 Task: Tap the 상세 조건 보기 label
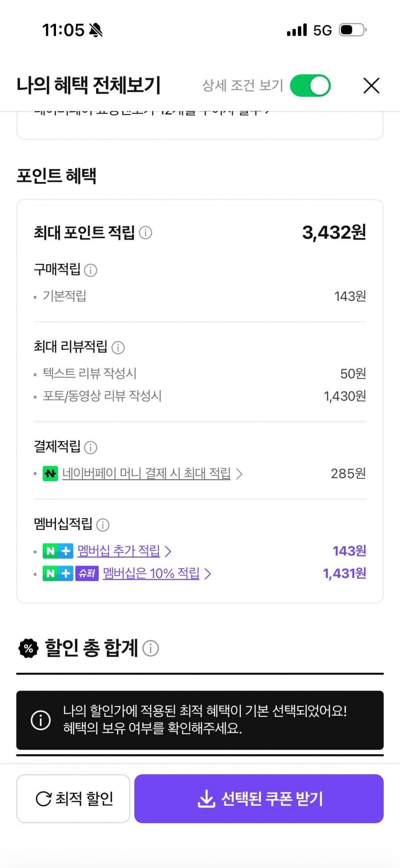(x=243, y=85)
